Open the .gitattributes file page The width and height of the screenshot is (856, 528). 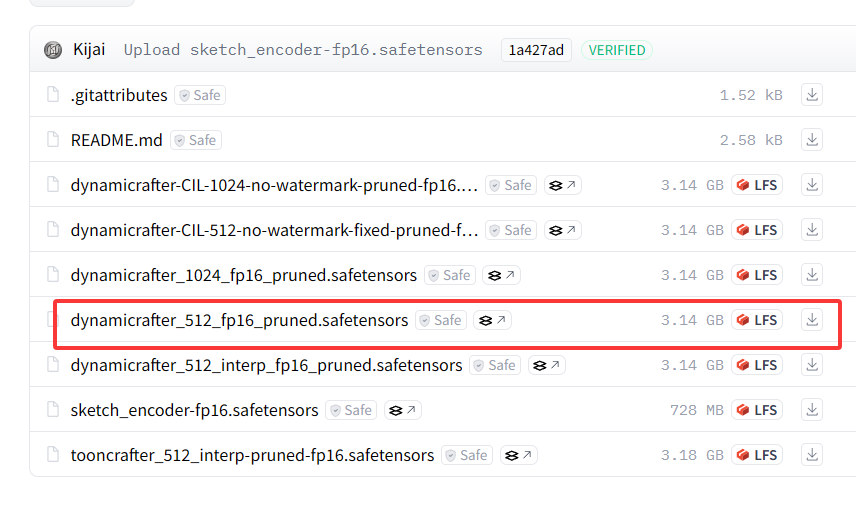tap(119, 95)
